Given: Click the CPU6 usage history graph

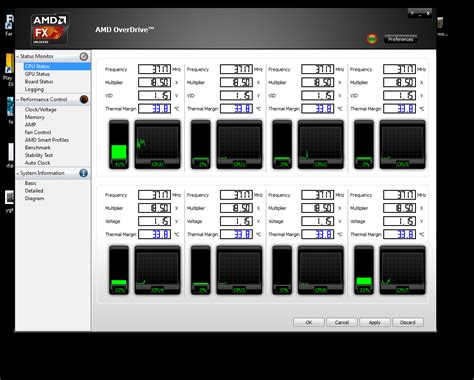Looking at the screenshot, I should point(321,270).
